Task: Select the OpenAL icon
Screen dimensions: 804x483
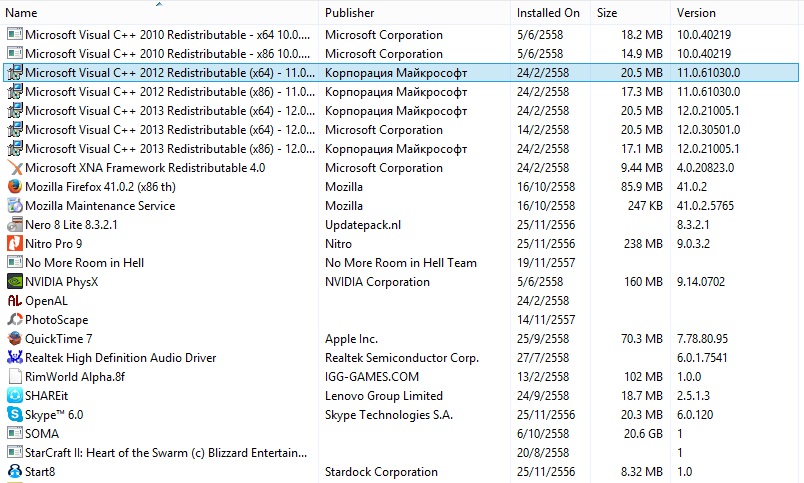Action: click(x=15, y=300)
